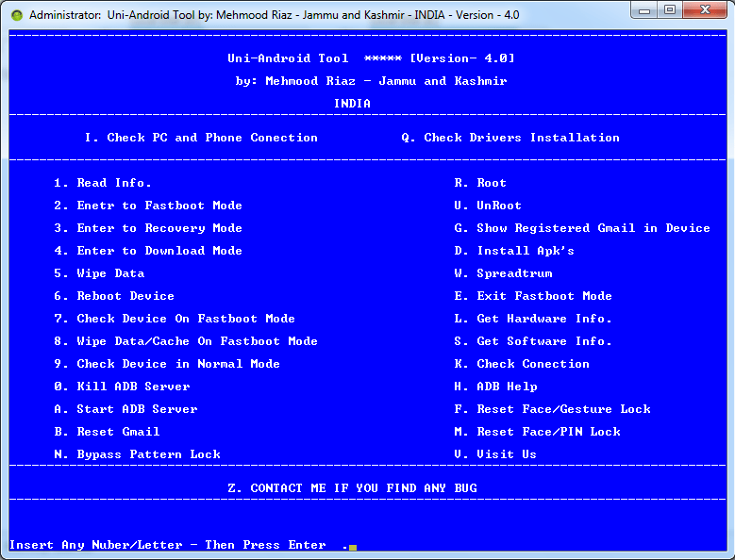Maximize the Uni-Android Tool window
Image resolution: width=735 pixels, height=560 pixels.
point(670,9)
